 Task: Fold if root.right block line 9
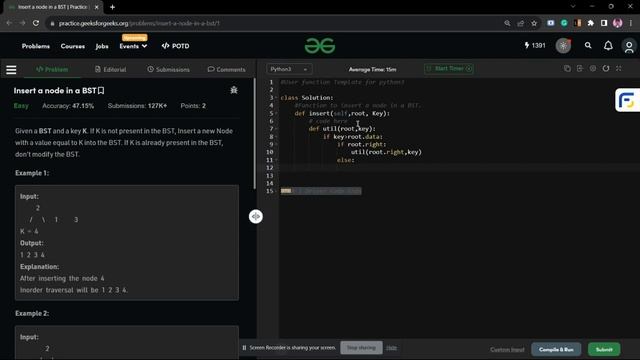[276, 144]
